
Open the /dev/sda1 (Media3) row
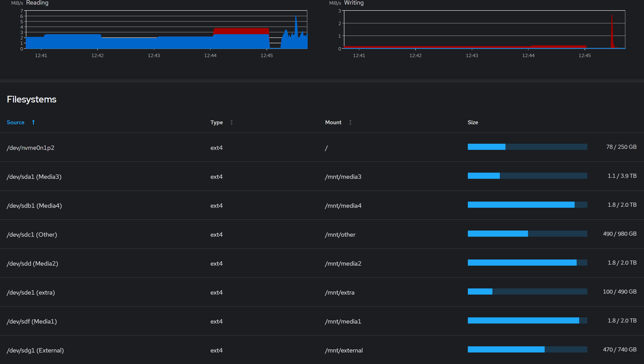point(322,176)
